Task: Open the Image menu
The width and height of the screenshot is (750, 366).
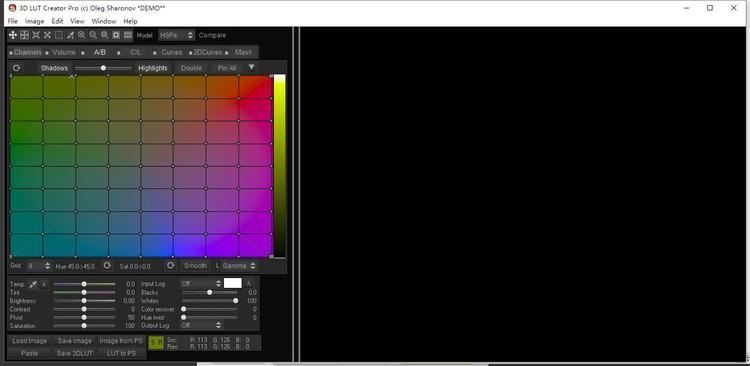Action: (x=34, y=21)
